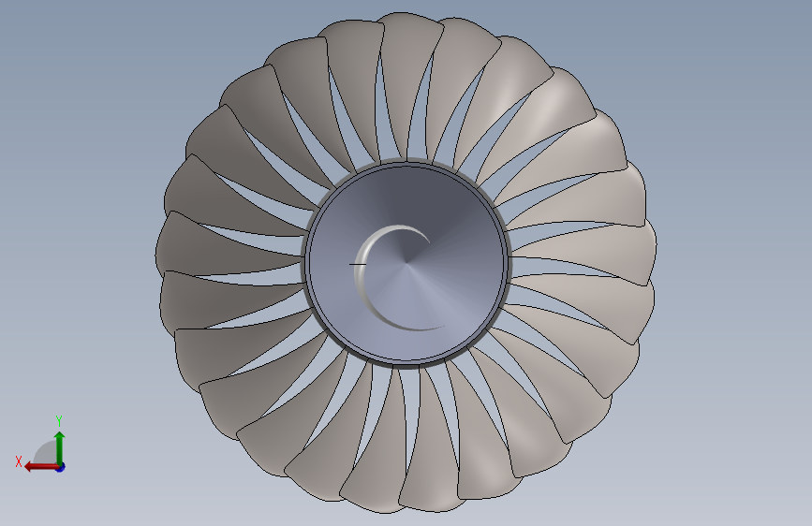The width and height of the screenshot is (812, 526).
Task: Click the green "Y" axis label
Action: pos(59,420)
